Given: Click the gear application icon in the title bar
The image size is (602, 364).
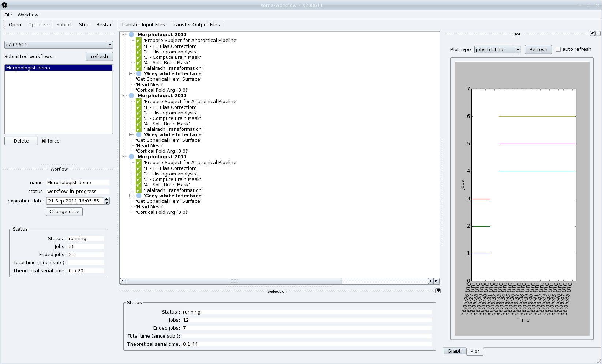Looking at the screenshot, I should tap(5, 5).
